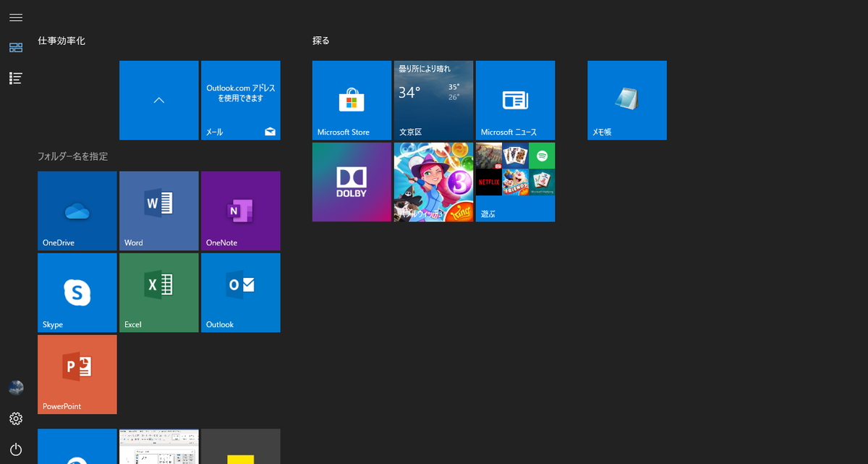Image resolution: width=868 pixels, height=464 pixels.
Task: Launch the OneDrive tile
Action: click(77, 211)
